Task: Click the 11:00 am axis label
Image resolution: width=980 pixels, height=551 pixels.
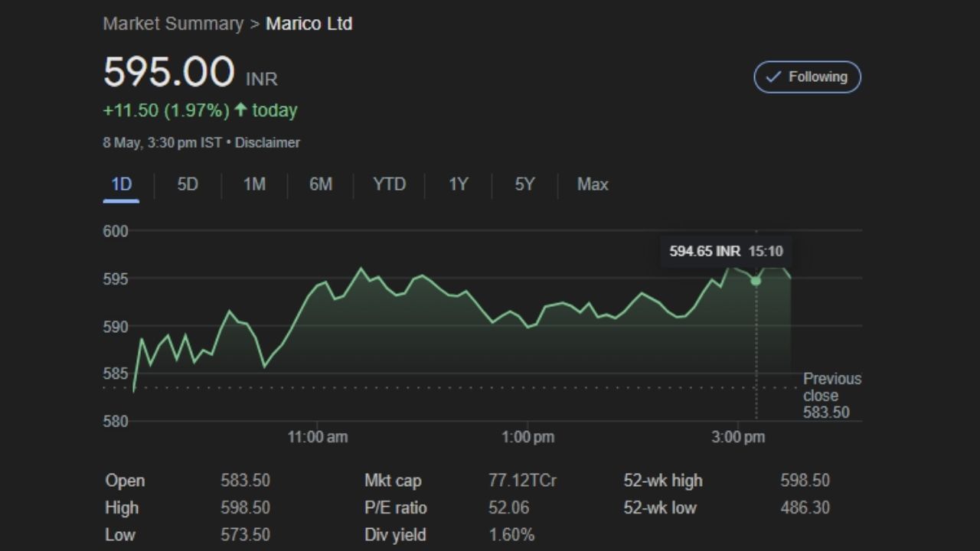Action: pos(317,437)
